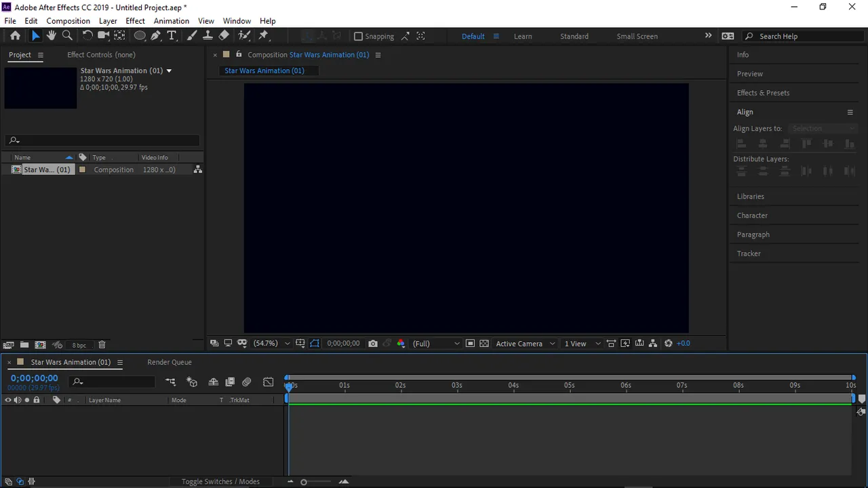Select the Puppet Pin tool

tap(264, 36)
